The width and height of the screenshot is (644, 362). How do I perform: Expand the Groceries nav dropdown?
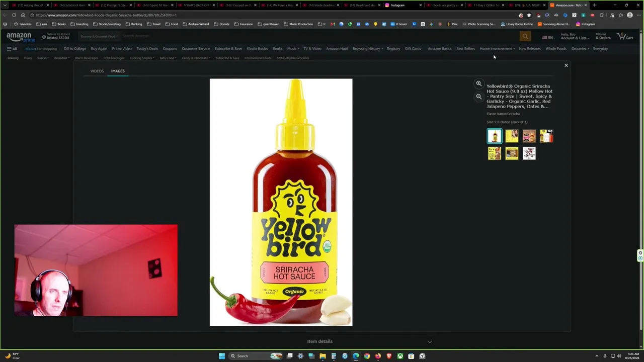pos(580,49)
